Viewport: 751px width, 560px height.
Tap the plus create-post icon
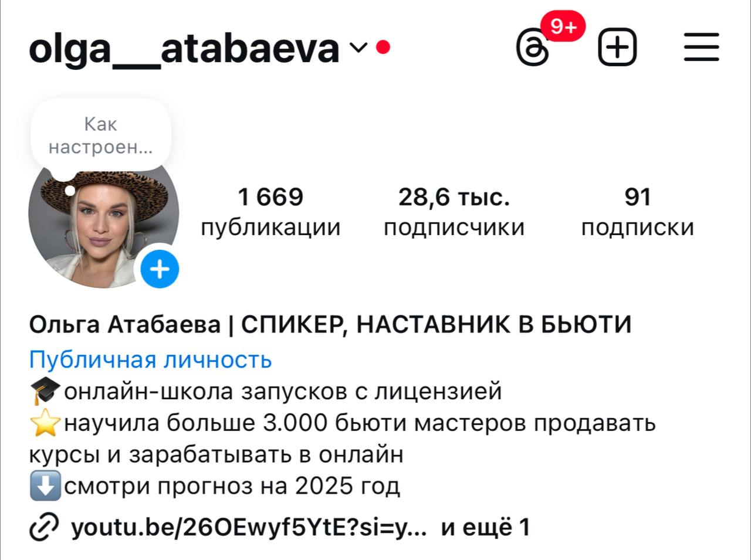(617, 47)
